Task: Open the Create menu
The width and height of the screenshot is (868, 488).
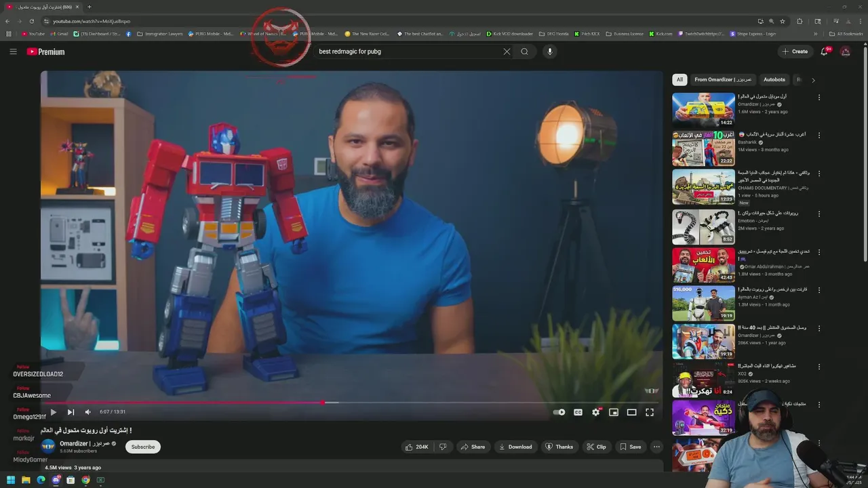Action: pos(795,52)
